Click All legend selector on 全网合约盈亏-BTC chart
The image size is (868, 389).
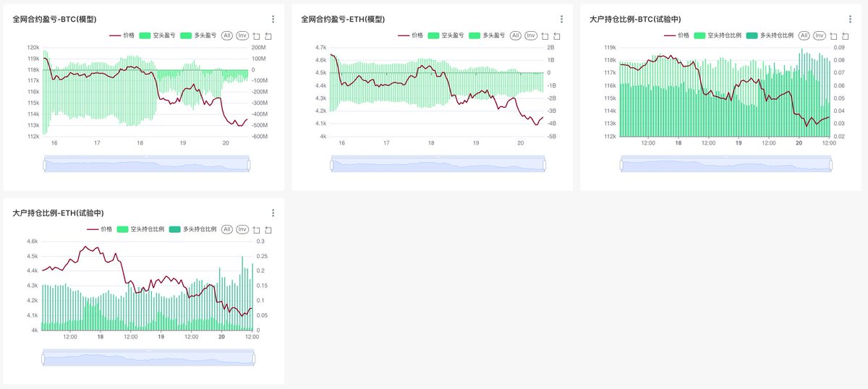227,35
